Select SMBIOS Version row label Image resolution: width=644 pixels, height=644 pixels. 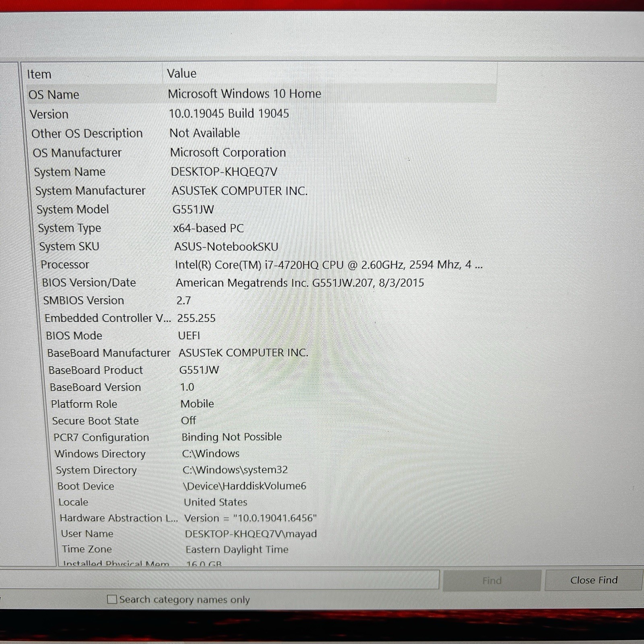point(83,300)
